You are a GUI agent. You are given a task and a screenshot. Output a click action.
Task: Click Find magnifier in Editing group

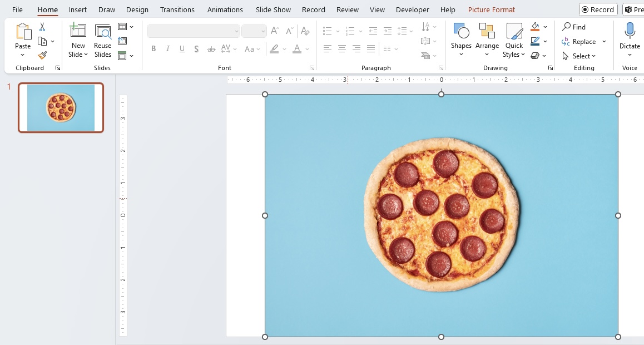(567, 27)
